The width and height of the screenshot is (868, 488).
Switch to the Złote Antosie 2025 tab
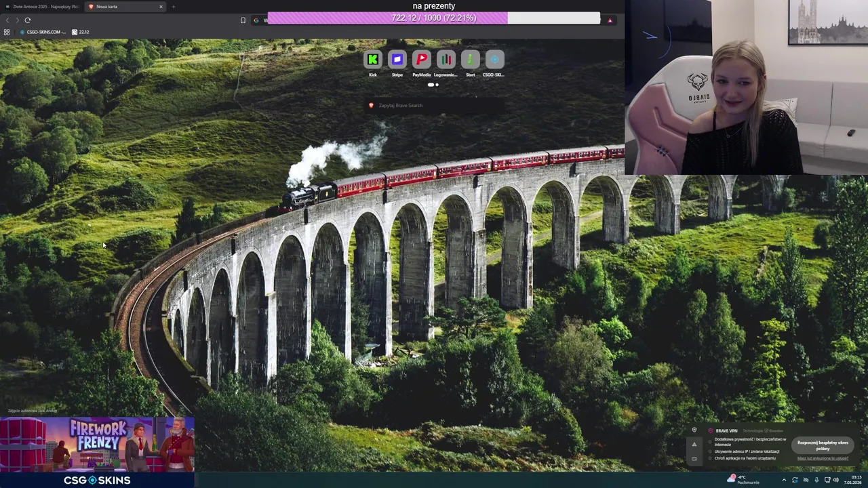click(41, 7)
